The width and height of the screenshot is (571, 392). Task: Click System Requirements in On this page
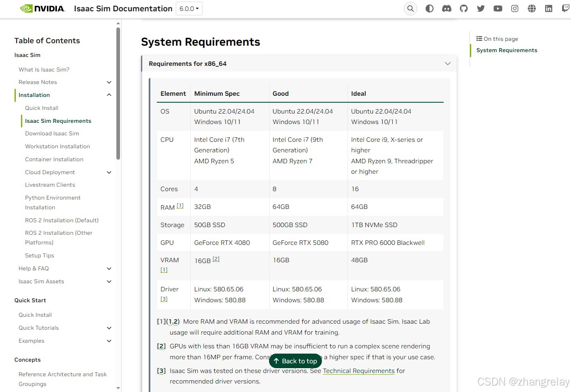(x=507, y=50)
